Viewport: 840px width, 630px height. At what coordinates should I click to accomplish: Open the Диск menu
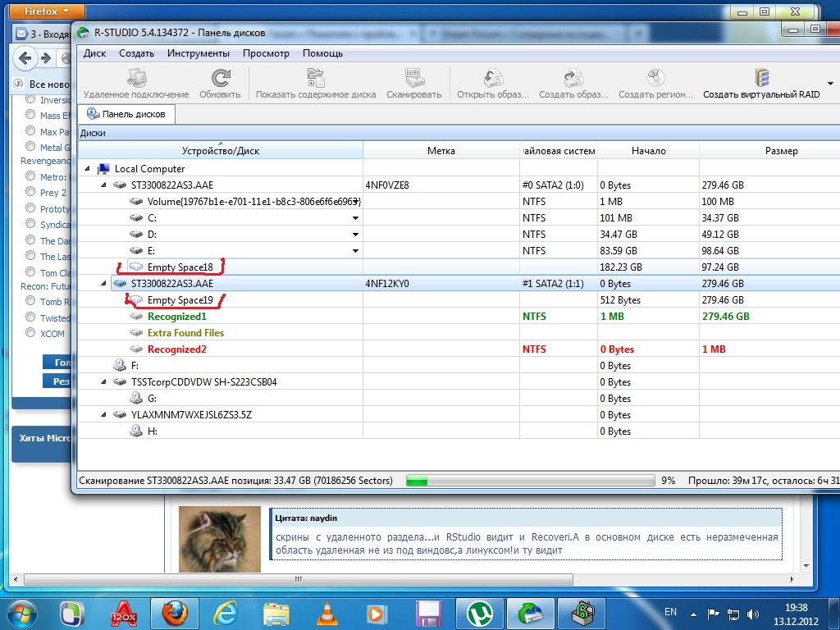[94, 53]
